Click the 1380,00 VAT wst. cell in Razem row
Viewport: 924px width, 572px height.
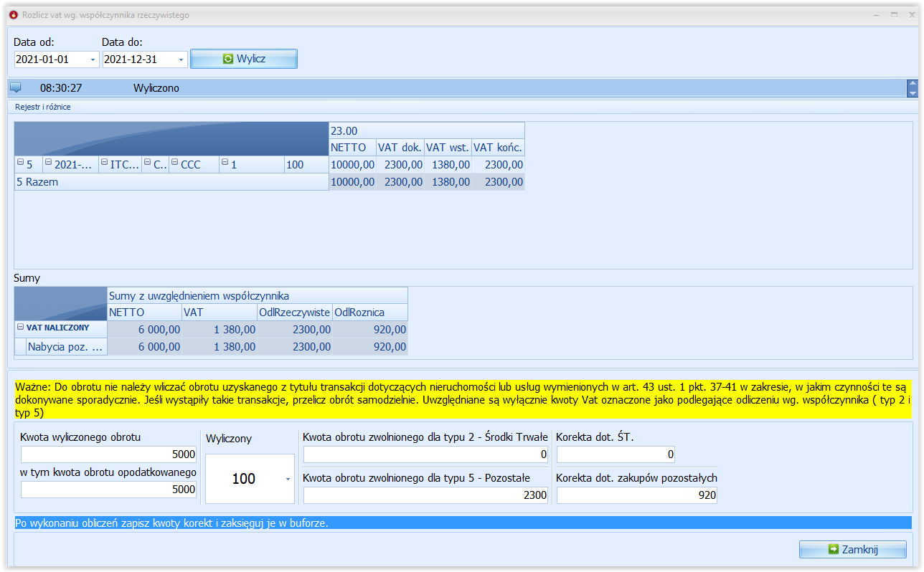pos(448,182)
